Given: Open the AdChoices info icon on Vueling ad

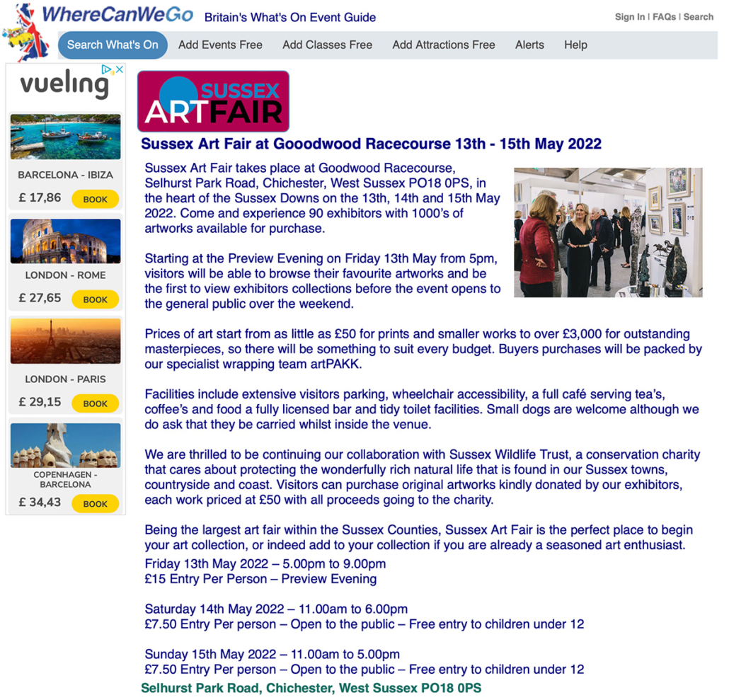Looking at the screenshot, I should [x=107, y=70].
